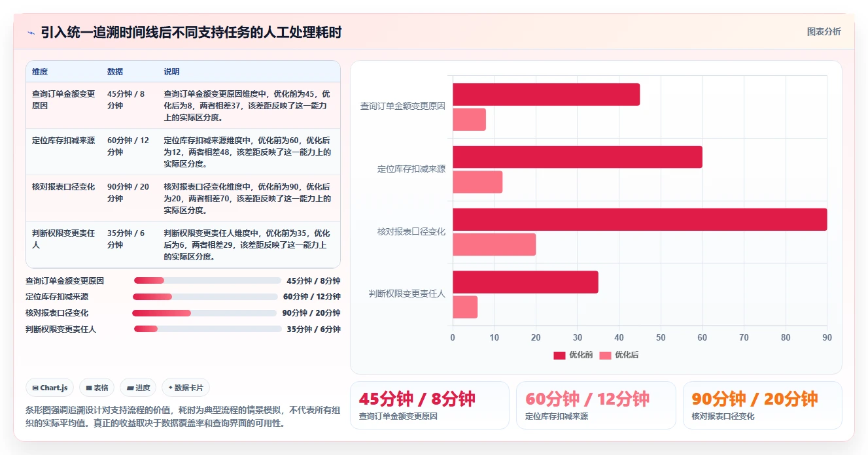The image size is (868, 455).
Task: Select the 数据卡片 tag chip
Action: point(186,388)
